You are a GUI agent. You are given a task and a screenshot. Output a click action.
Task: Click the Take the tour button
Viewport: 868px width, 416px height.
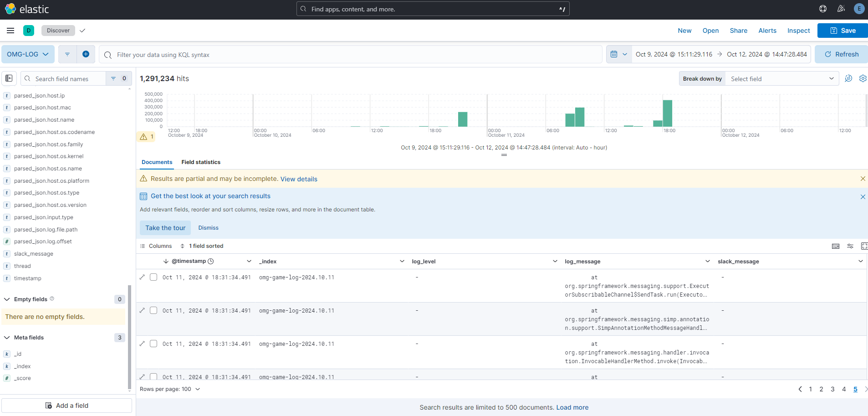(165, 228)
